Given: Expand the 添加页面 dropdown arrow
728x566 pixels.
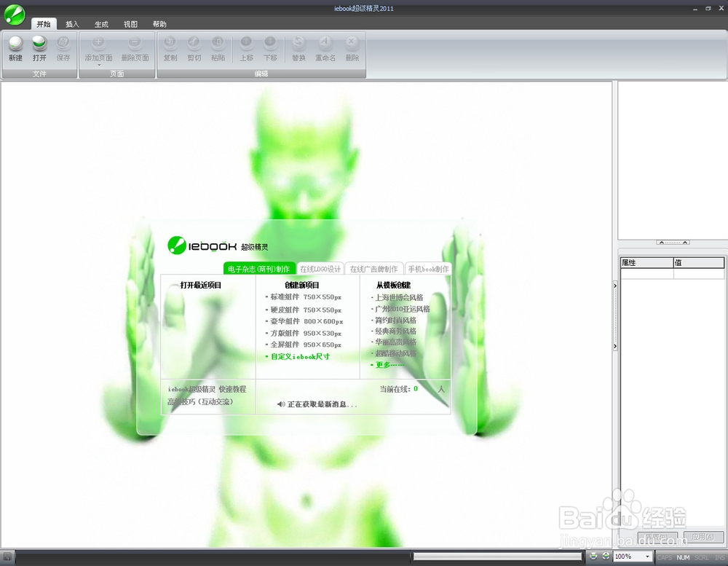Looking at the screenshot, I should pyautogui.click(x=98, y=65).
